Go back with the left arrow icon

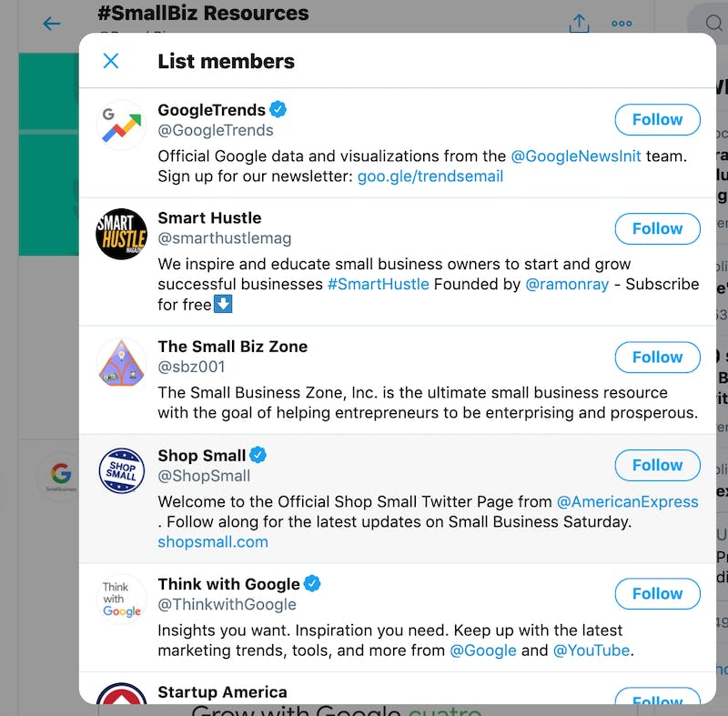click(x=52, y=24)
